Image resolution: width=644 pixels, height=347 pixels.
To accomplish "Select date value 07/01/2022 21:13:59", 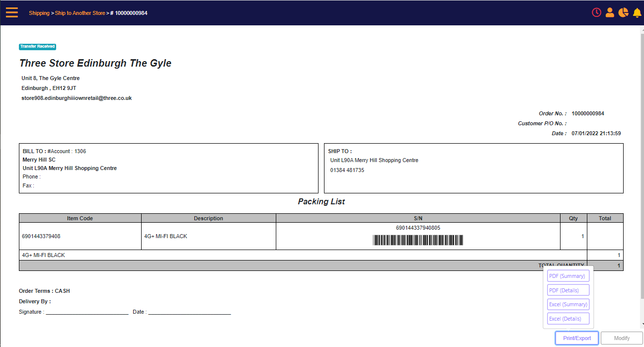I will (596, 133).
